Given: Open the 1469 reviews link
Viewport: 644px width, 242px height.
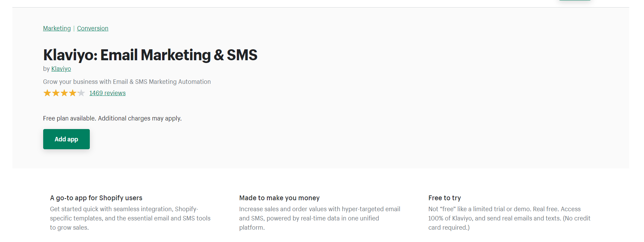Looking at the screenshot, I should coord(107,93).
